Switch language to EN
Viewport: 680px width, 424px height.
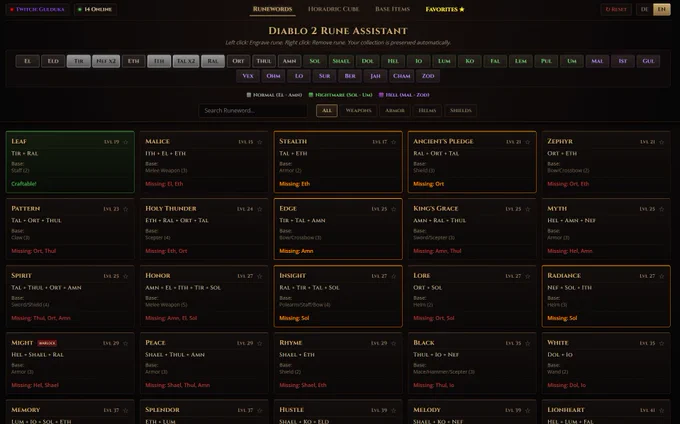(x=661, y=9)
